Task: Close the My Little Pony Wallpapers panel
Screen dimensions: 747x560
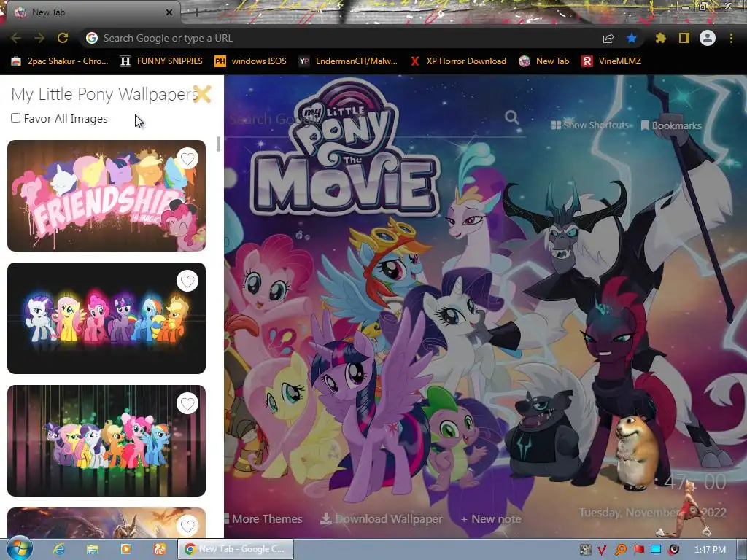Action: click(202, 94)
